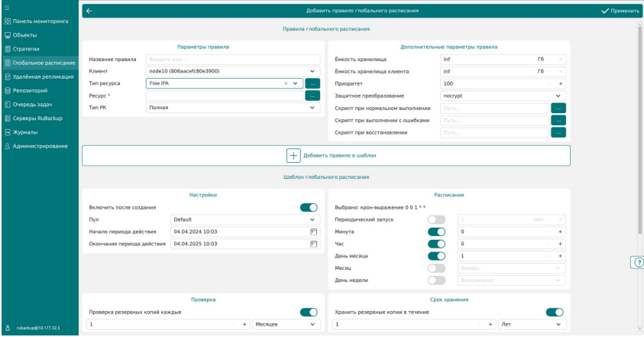Increase Хранить резервные копии value with plus
This screenshot has height=337, width=644.
click(490, 325)
